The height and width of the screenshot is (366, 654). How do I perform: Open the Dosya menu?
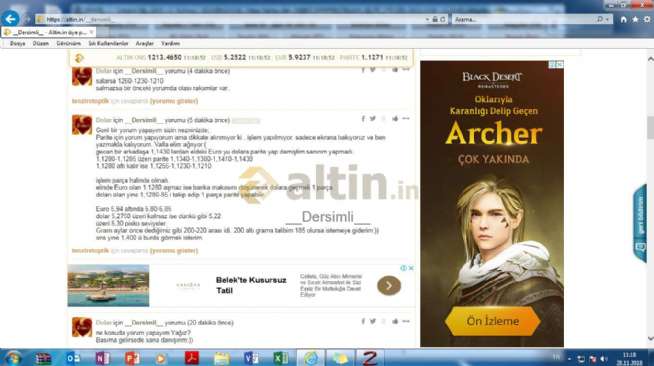18,43
